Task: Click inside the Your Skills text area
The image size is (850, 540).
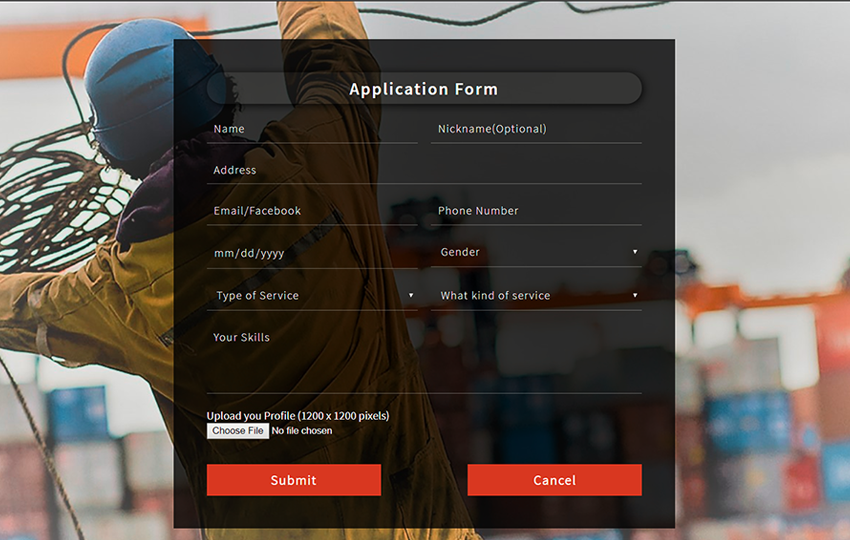Action: [424, 358]
